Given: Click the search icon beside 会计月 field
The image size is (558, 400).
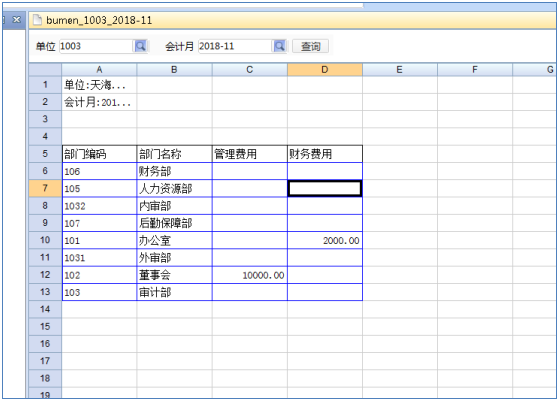Looking at the screenshot, I should [x=279, y=46].
